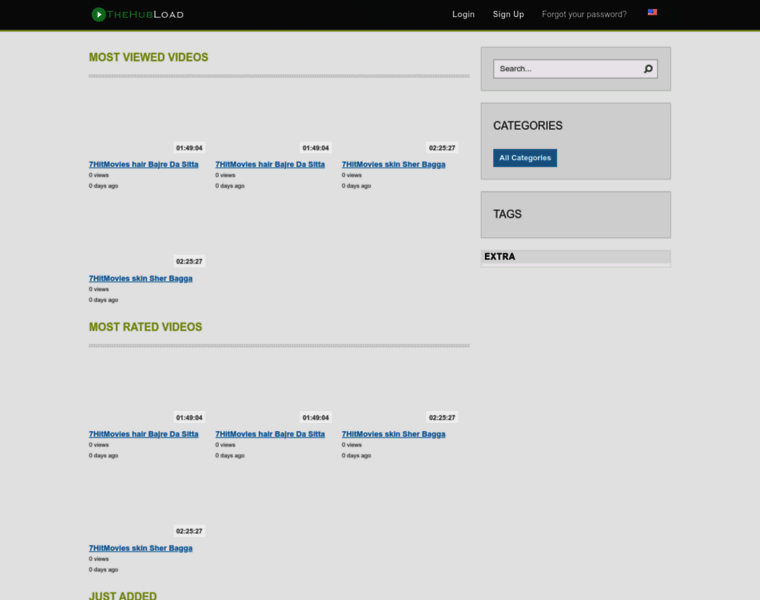Screen dimensions: 760x600
Task: Click second-row 02:25:27 badge in Most Viewed
Action: coord(189,262)
